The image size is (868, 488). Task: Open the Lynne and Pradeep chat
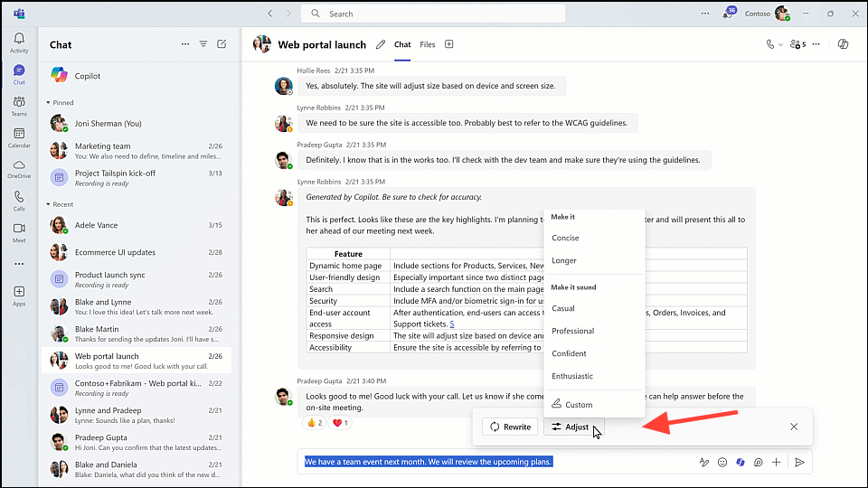coord(137,415)
